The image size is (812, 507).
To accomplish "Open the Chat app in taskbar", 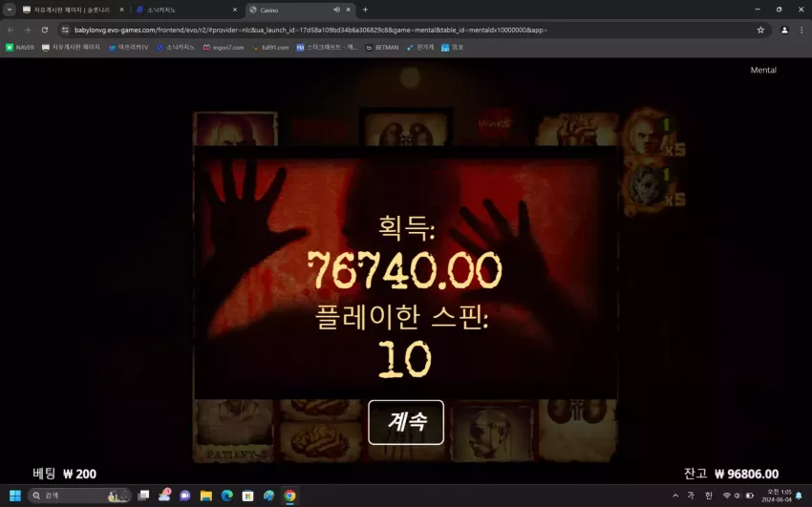I will click(x=185, y=496).
